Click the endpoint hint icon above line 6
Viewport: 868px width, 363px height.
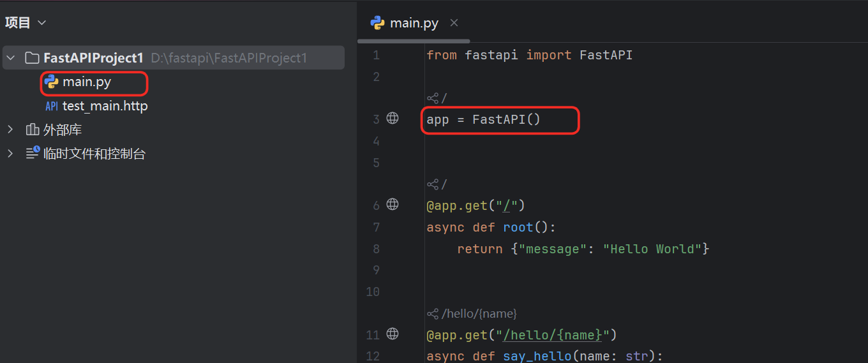(433, 184)
